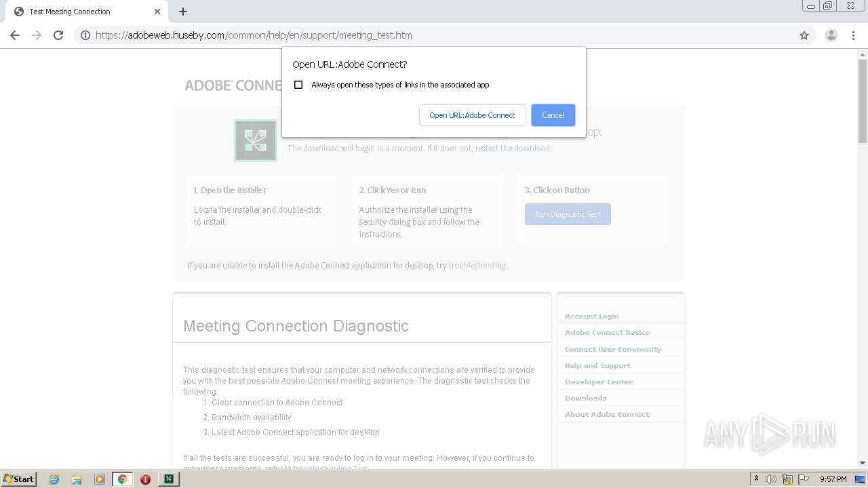Click the Open URL:Adobe Connect button

[472, 115]
